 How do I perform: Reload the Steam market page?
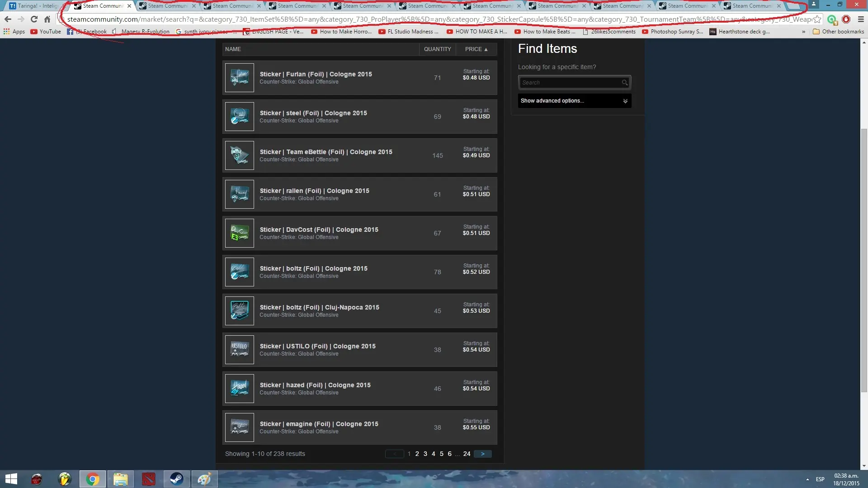pyautogui.click(x=34, y=19)
